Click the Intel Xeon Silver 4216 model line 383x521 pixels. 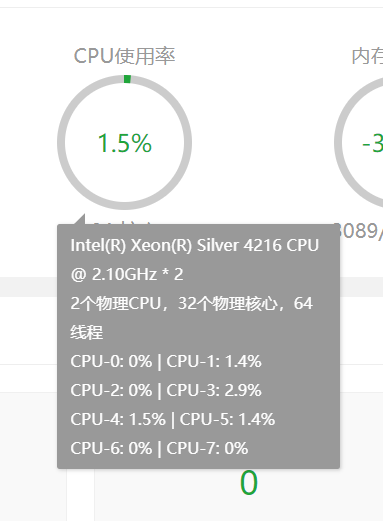tap(195, 246)
